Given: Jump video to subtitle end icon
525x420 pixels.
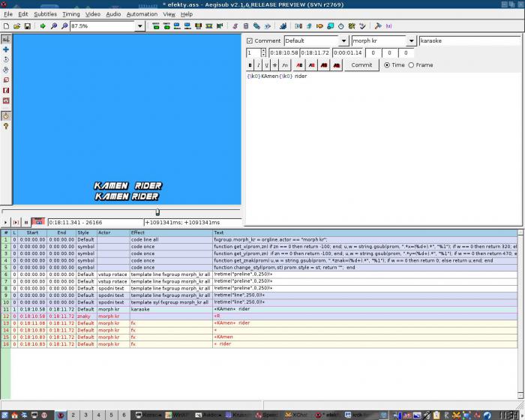Looking at the screenshot, I should tap(166, 25).
